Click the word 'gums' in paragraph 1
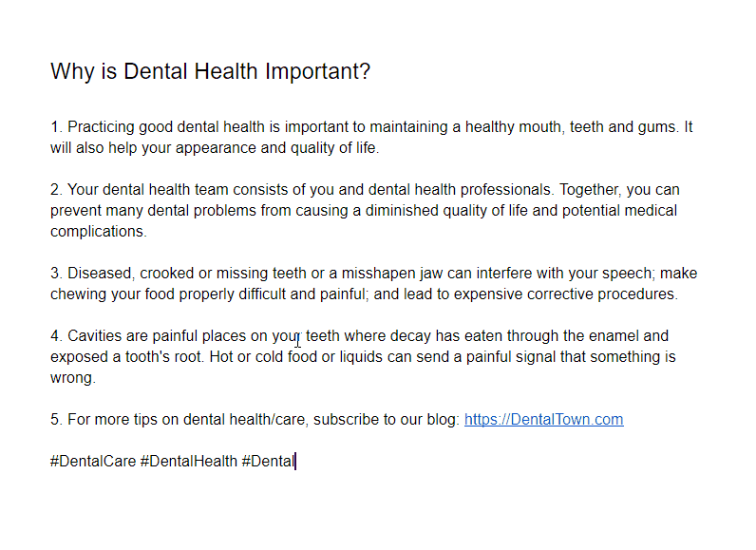756x550 pixels. pyautogui.click(x=657, y=127)
